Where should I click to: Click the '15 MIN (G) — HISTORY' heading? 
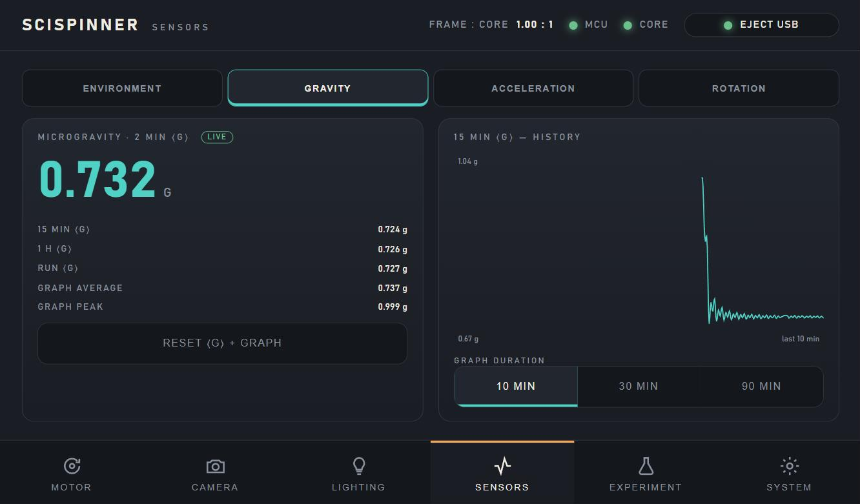(517, 137)
